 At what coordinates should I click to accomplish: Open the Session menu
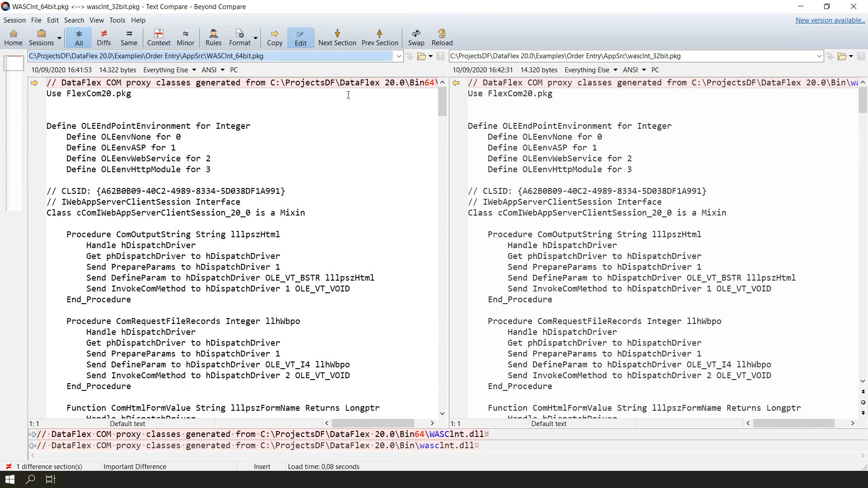point(14,20)
